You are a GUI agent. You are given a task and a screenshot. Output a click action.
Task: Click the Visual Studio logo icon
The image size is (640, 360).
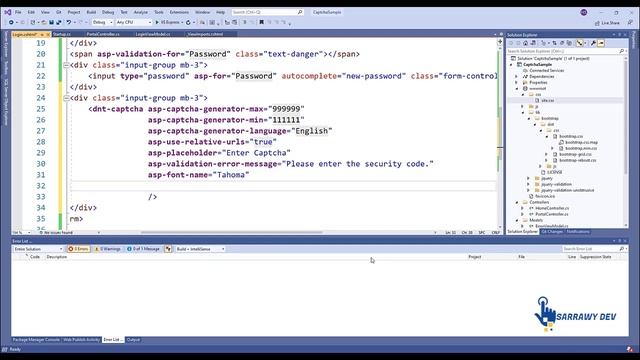coord(7,12)
